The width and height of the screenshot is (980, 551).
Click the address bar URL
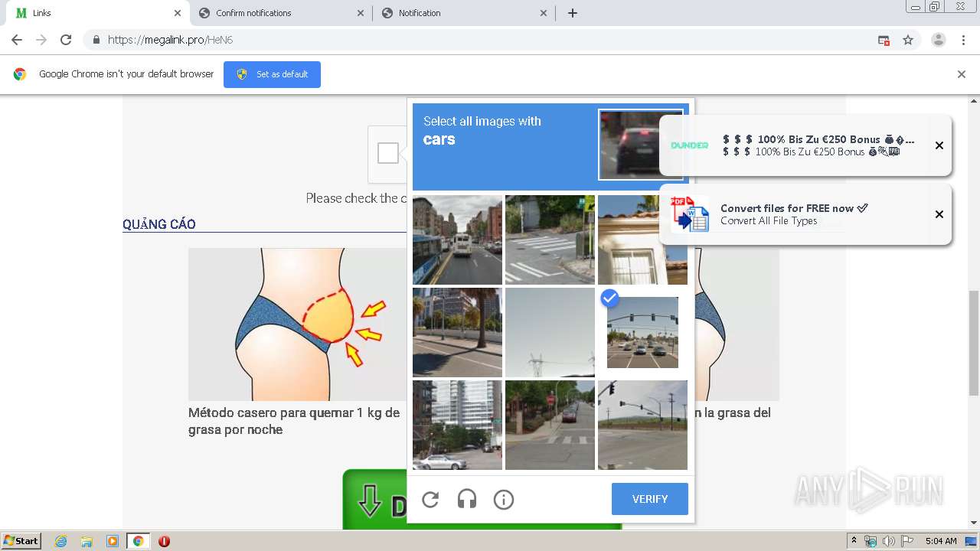(170, 40)
